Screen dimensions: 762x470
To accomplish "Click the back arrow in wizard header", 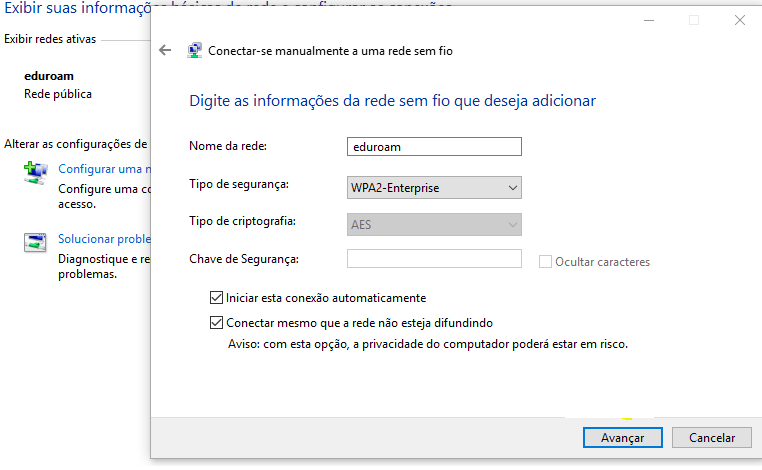I will click(166, 50).
